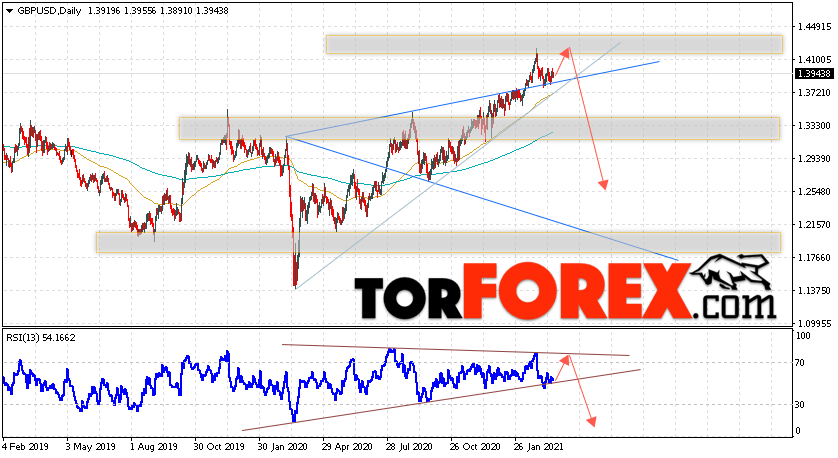Select the price axis value 1.33300
Viewport: 838px width, 458px height.
(x=814, y=126)
